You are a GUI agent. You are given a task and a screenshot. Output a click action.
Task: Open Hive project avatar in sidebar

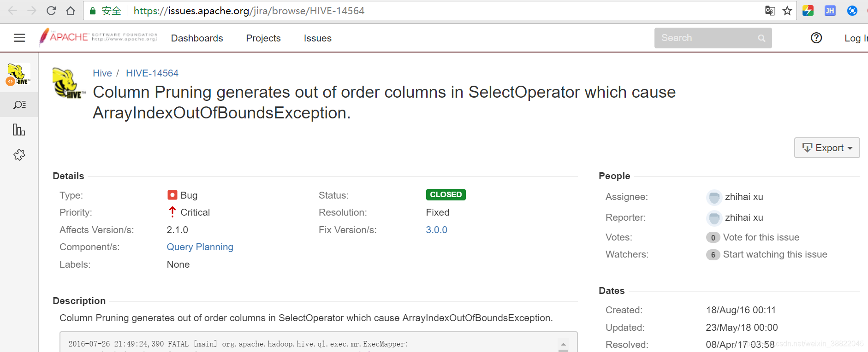pos(18,75)
